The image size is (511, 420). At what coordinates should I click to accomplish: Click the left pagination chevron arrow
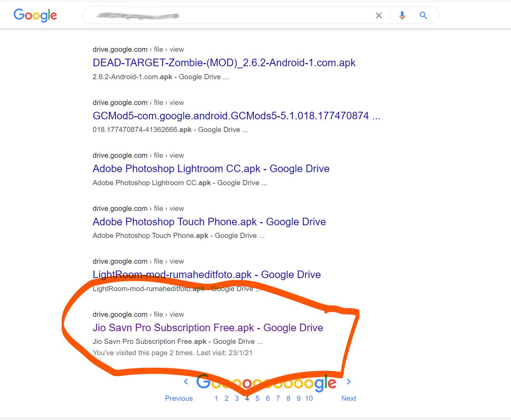click(186, 381)
